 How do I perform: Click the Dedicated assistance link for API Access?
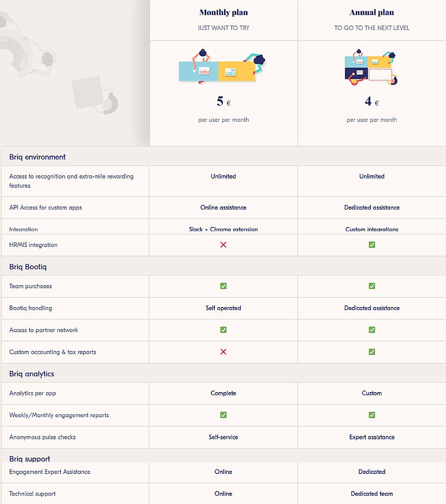tap(371, 207)
